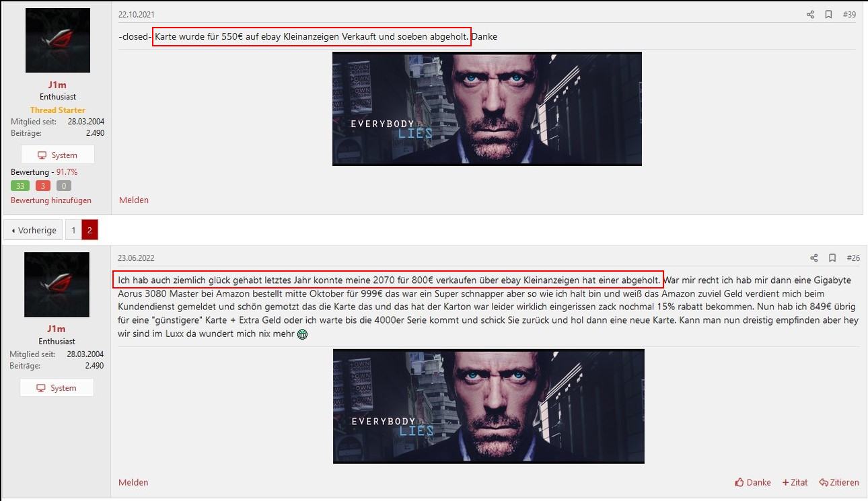Select page 2 in pagination
This screenshot has height=501, width=868.
click(90, 230)
